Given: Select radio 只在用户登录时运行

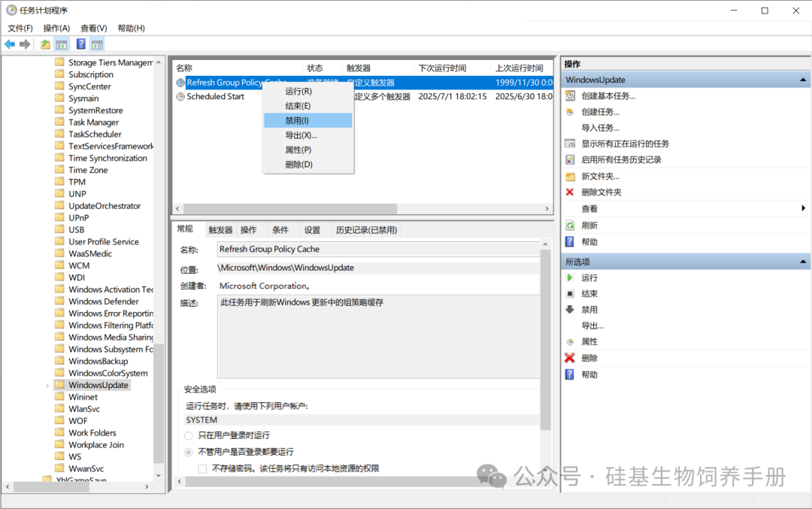Looking at the screenshot, I should (x=188, y=435).
